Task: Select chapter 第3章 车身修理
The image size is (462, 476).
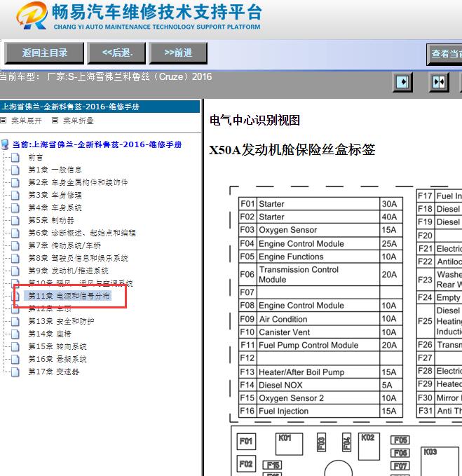Action: (55, 195)
